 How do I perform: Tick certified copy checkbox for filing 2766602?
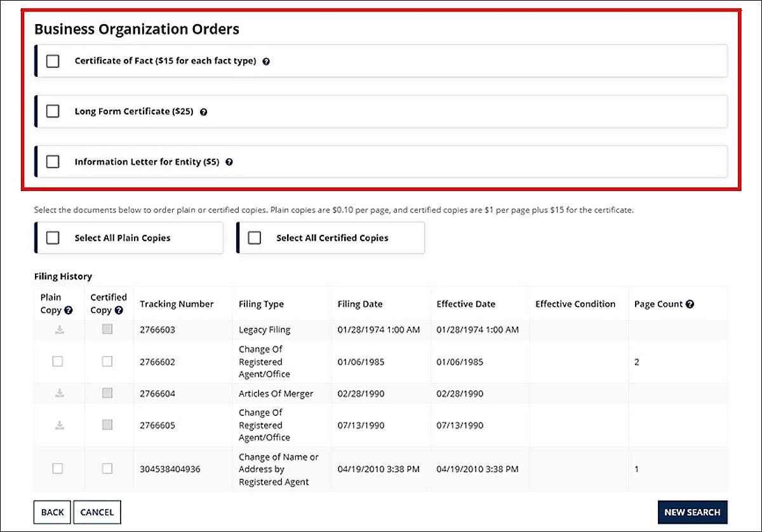click(x=107, y=361)
